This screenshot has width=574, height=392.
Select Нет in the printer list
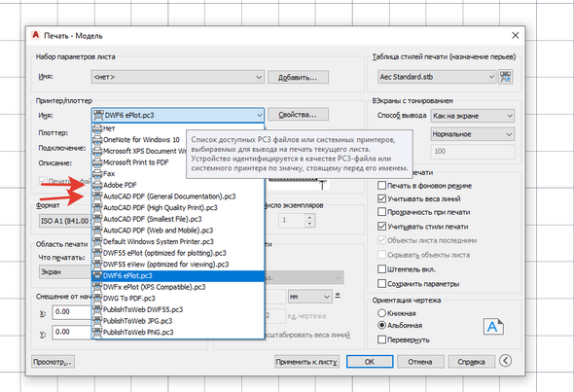pyautogui.click(x=177, y=128)
